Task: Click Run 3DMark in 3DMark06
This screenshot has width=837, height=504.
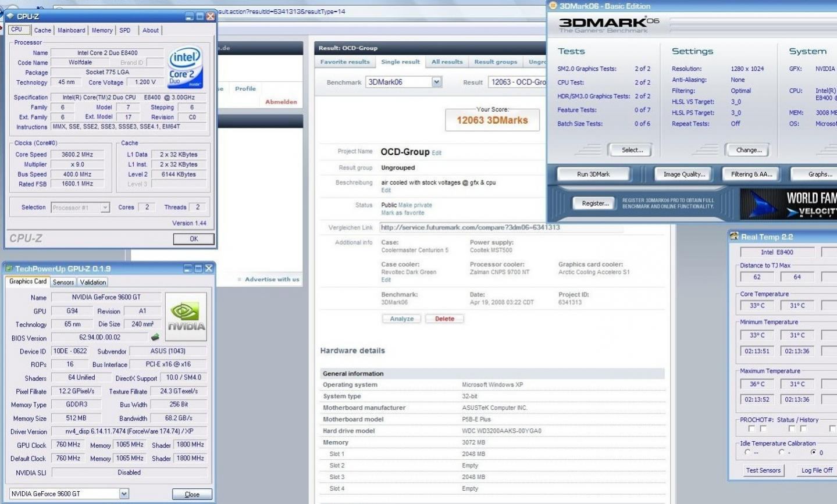Action: pyautogui.click(x=593, y=174)
